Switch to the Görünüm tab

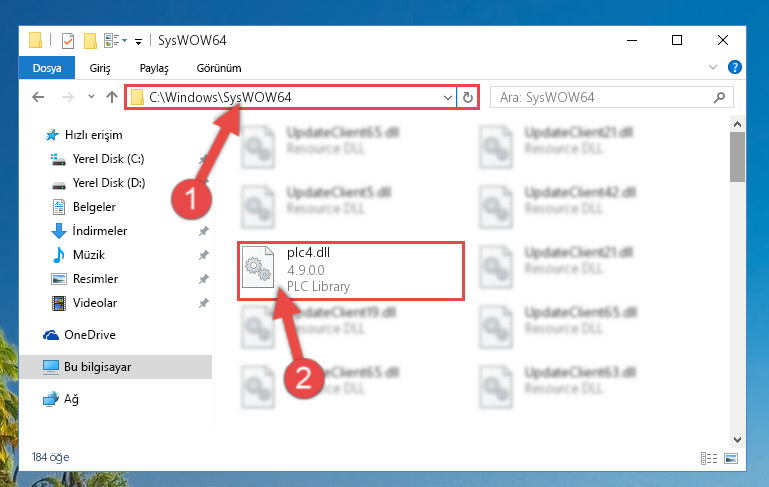(x=219, y=68)
